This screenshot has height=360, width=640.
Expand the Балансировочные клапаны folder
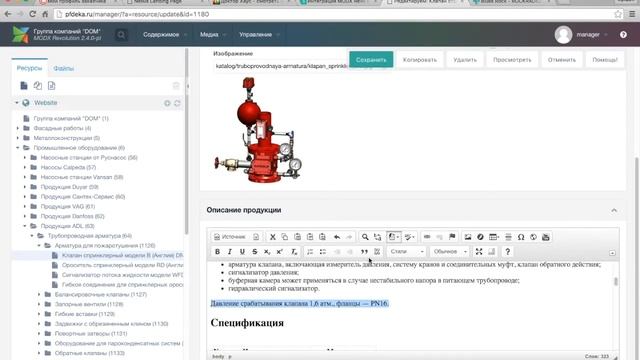click(39, 294)
